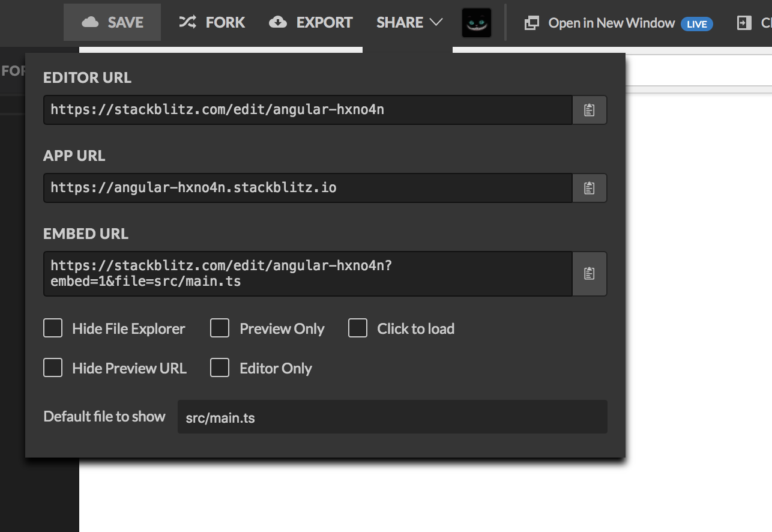The image size is (772, 532).
Task: Click the cloud icon on Save
Action: pyautogui.click(x=90, y=23)
